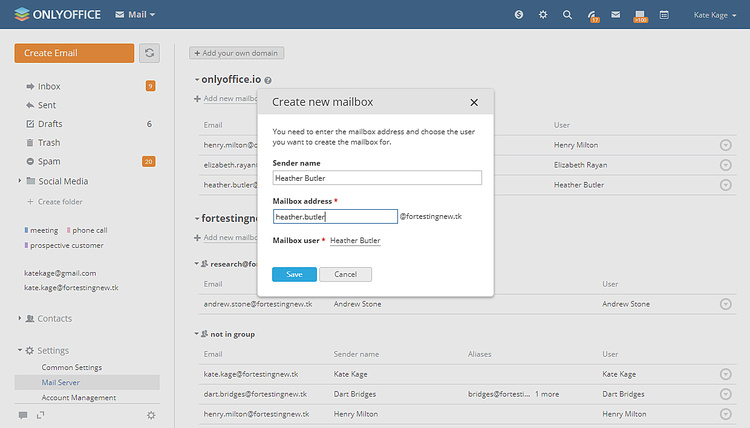Click the top bar mail envelope icon
The image size is (750, 428).
(616, 15)
